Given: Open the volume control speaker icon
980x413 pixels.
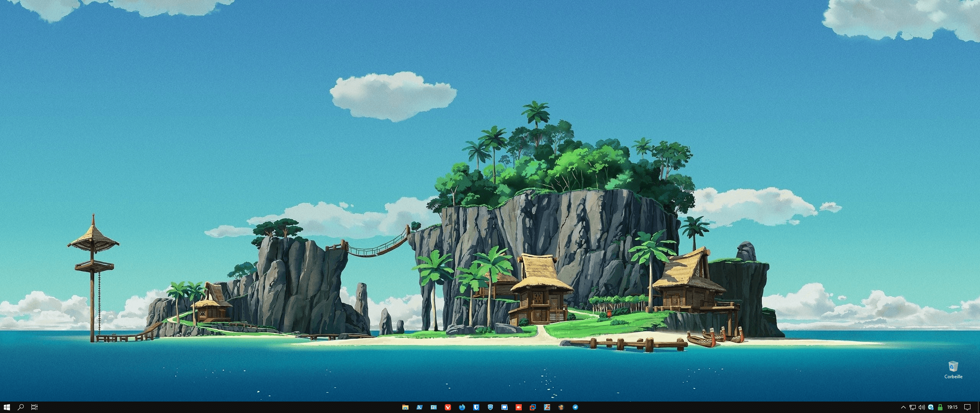Looking at the screenshot, I should [921, 407].
